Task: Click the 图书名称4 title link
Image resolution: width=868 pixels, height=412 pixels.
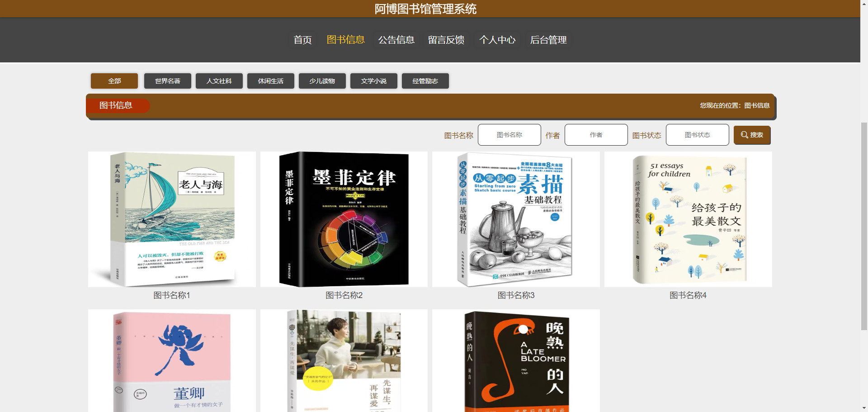Action: pos(688,295)
